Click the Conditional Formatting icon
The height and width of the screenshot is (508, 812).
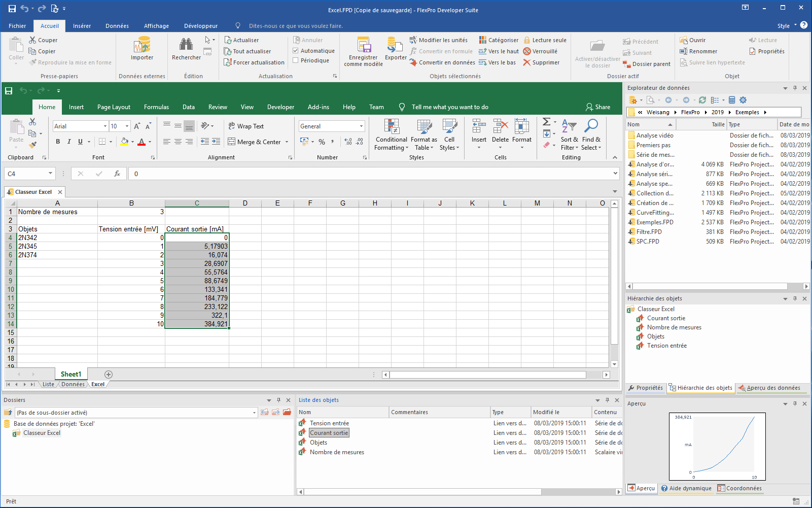point(391,126)
